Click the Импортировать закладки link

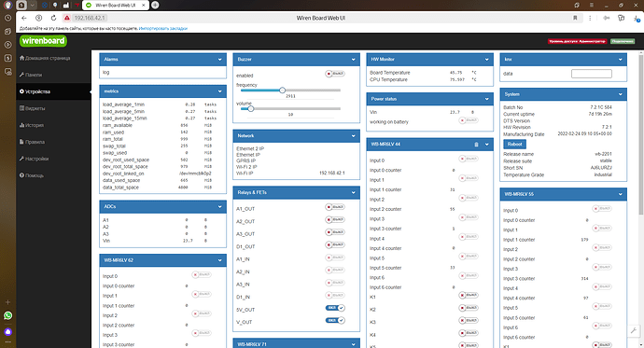click(x=163, y=28)
